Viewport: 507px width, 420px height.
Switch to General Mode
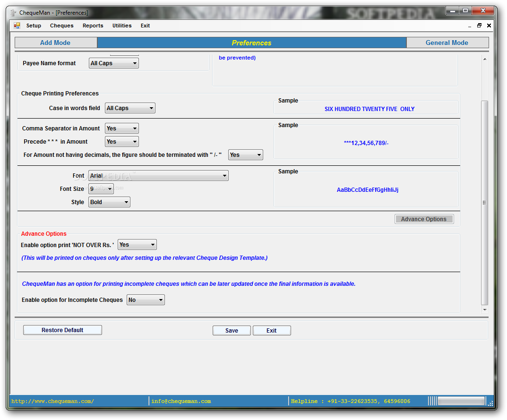click(447, 43)
